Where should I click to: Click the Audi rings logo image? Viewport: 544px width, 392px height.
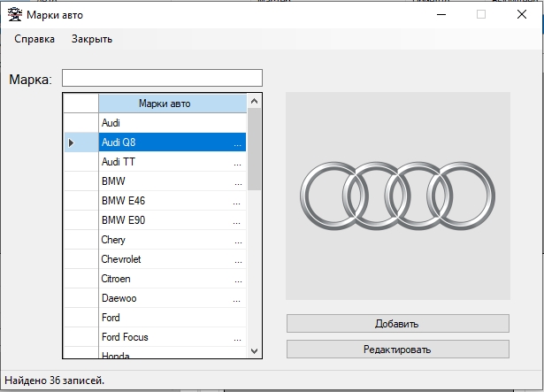[397, 196]
